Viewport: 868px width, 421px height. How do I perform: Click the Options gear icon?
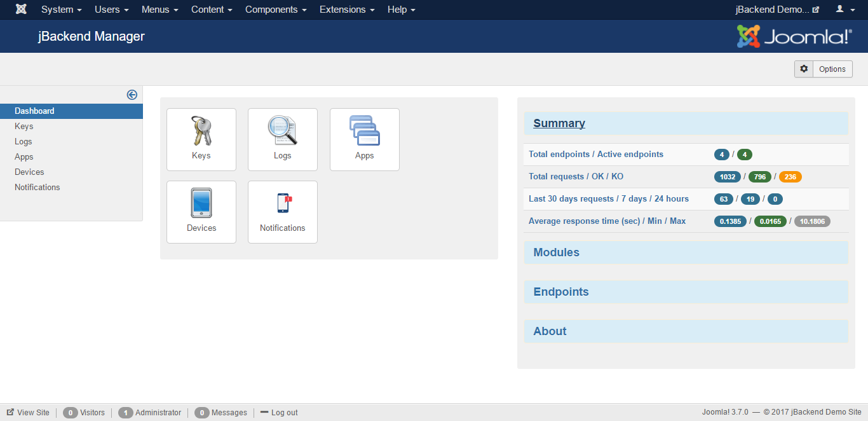[x=804, y=69]
